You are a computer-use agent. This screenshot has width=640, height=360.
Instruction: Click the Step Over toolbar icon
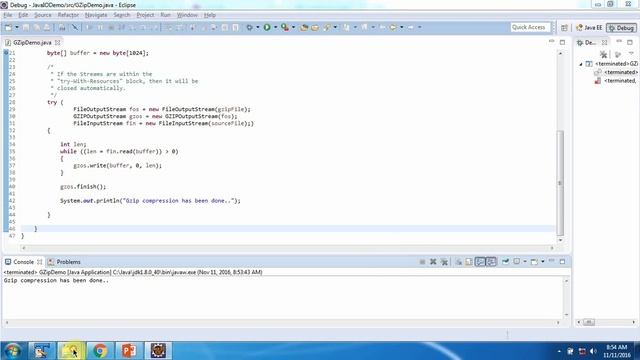point(143,27)
